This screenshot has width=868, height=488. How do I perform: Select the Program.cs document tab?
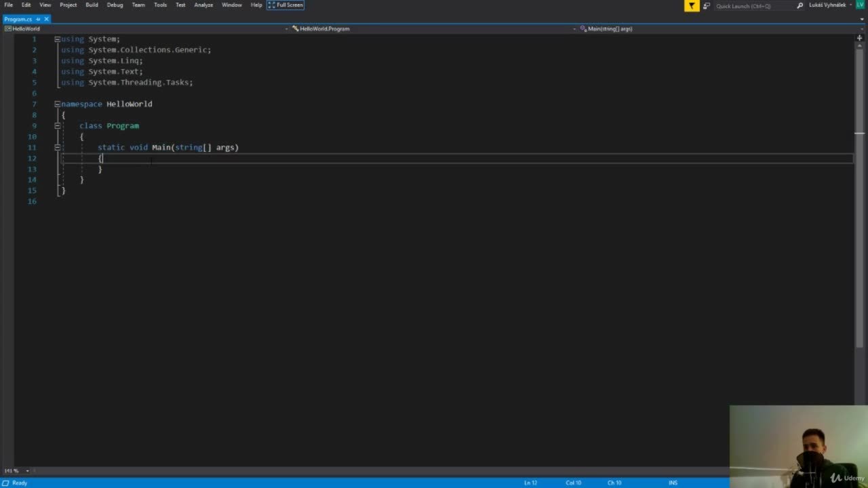(x=18, y=19)
